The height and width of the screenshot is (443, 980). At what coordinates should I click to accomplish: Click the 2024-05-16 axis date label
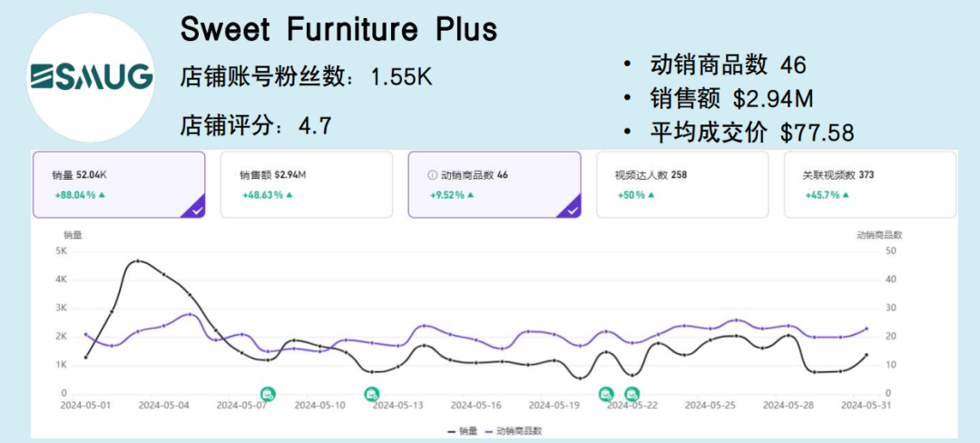point(476,405)
